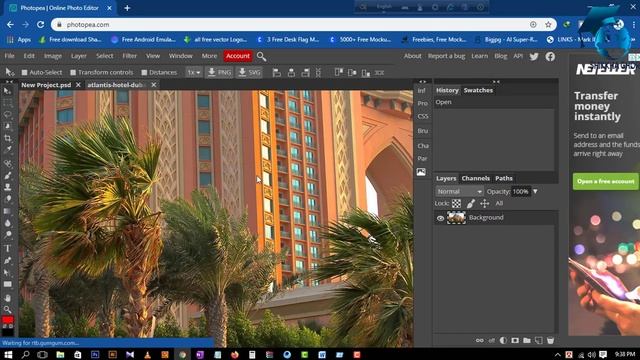640x360 pixels.
Task: Toggle lock position cross-arrows icon
Action: [x=484, y=203]
